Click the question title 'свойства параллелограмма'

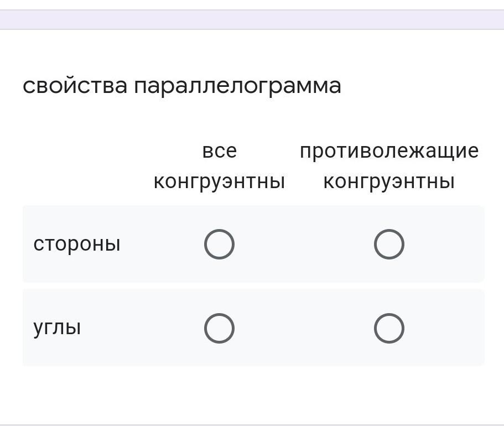pyautogui.click(x=182, y=86)
